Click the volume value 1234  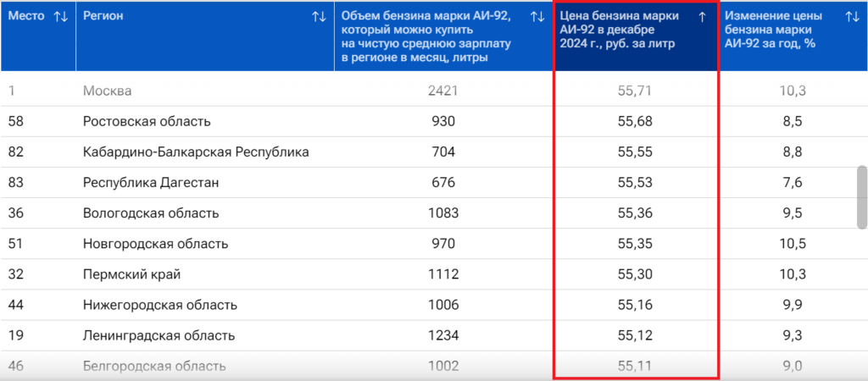pos(443,335)
